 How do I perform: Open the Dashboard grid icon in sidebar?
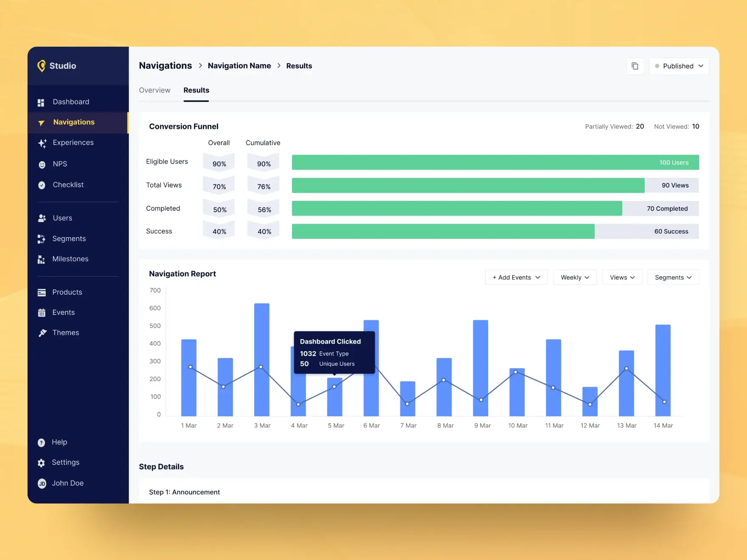click(x=41, y=103)
